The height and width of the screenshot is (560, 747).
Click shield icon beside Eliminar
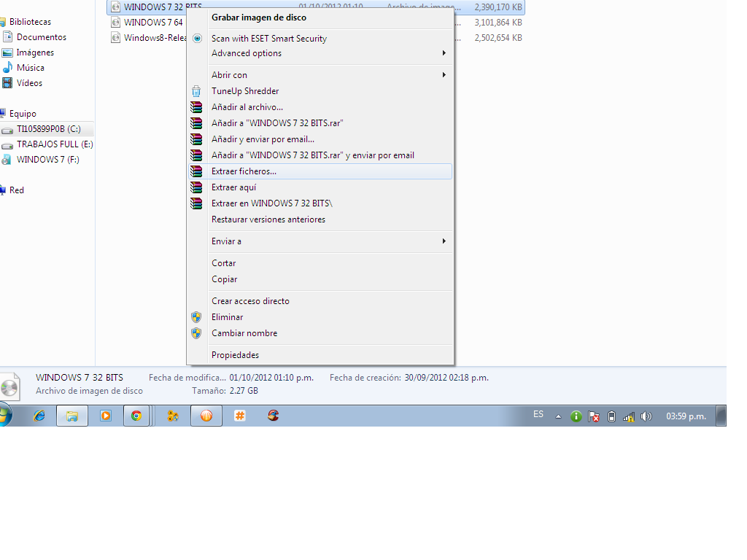tap(196, 317)
